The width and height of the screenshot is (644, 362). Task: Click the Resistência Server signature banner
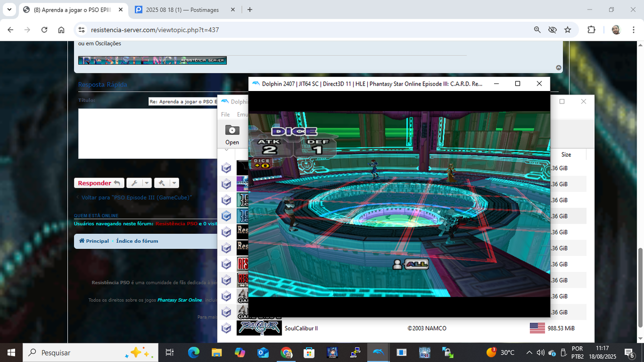click(x=152, y=60)
